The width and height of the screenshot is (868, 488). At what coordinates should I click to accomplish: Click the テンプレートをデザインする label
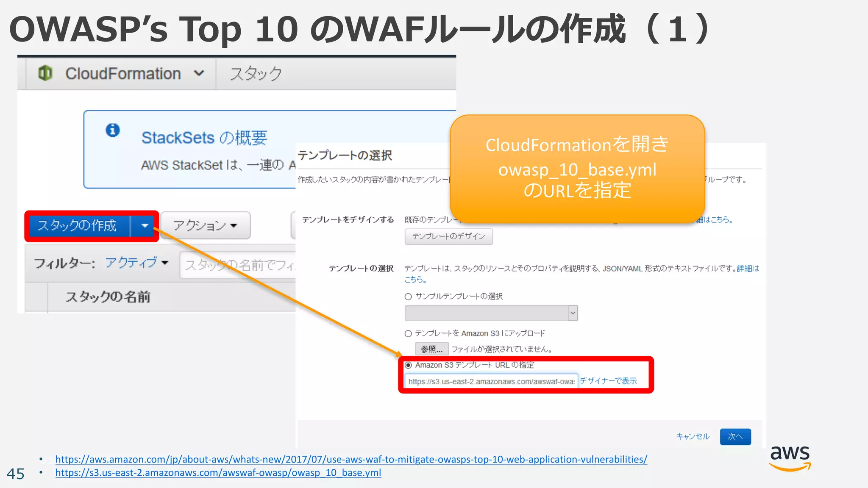point(348,220)
